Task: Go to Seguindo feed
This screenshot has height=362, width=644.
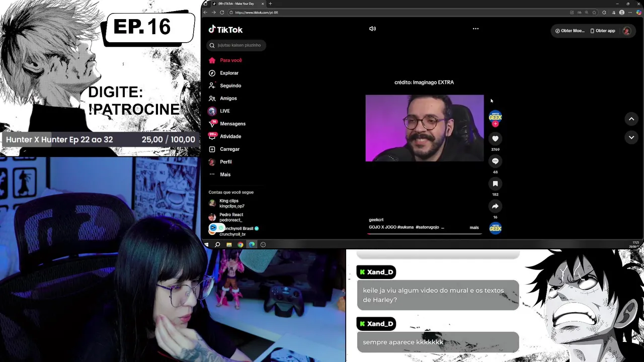Action: point(225,85)
